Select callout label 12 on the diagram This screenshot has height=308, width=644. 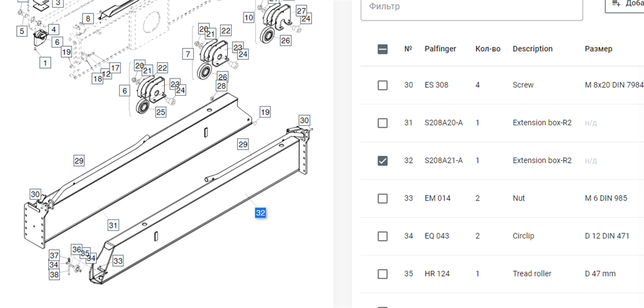pyautogui.click(x=107, y=74)
